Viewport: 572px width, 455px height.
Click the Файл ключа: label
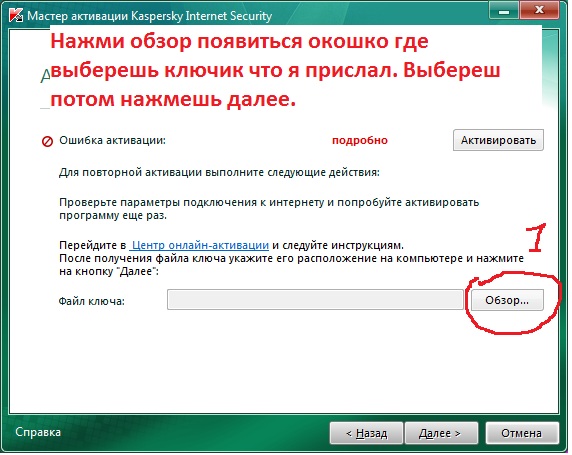point(92,301)
